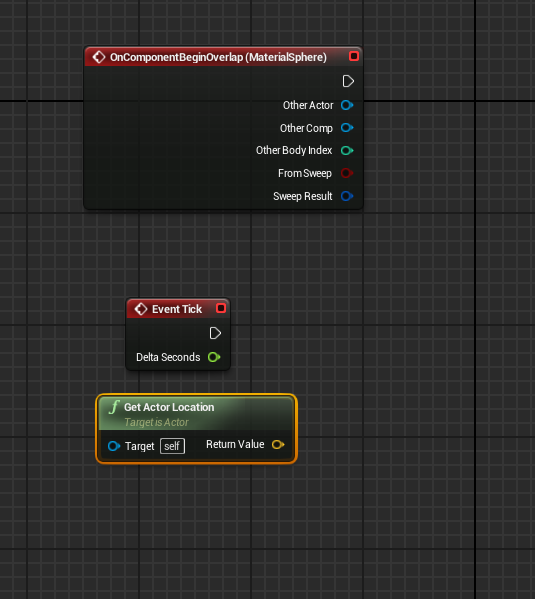This screenshot has height=599, width=535.
Task: Select the OnComponentBeginOverlap (MaterialSphere) node title
Action: pyautogui.click(x=218, y=57)
